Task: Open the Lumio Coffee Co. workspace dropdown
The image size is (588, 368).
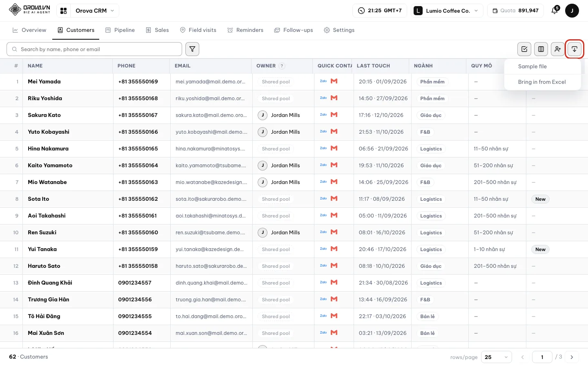Action: pos(448,11)
